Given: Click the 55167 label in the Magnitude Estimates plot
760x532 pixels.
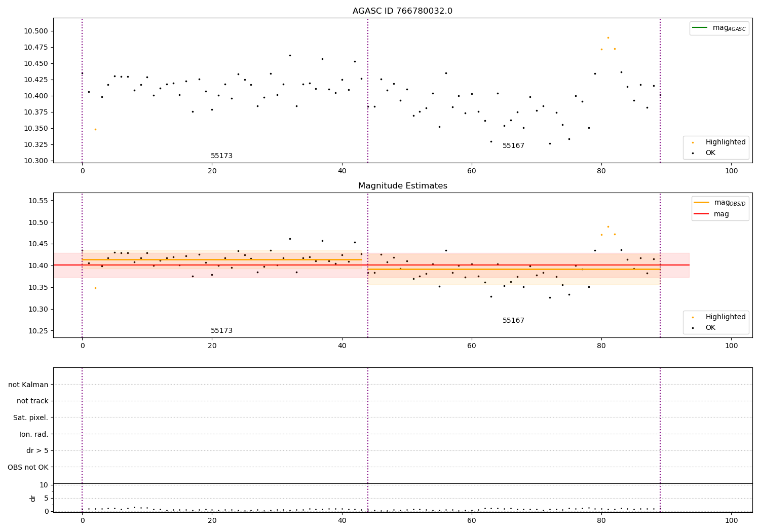Looking at the screenshot, I should [513, 321].
